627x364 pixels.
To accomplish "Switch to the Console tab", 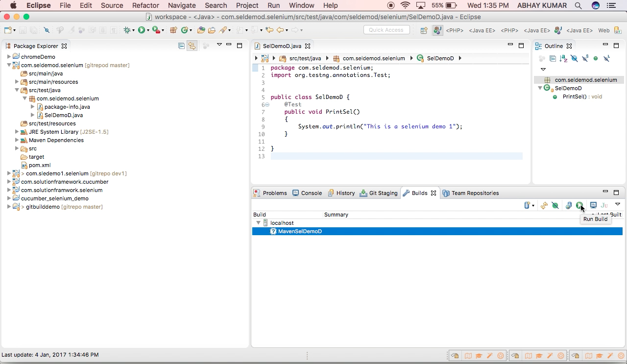I will (x=307, y=193).
